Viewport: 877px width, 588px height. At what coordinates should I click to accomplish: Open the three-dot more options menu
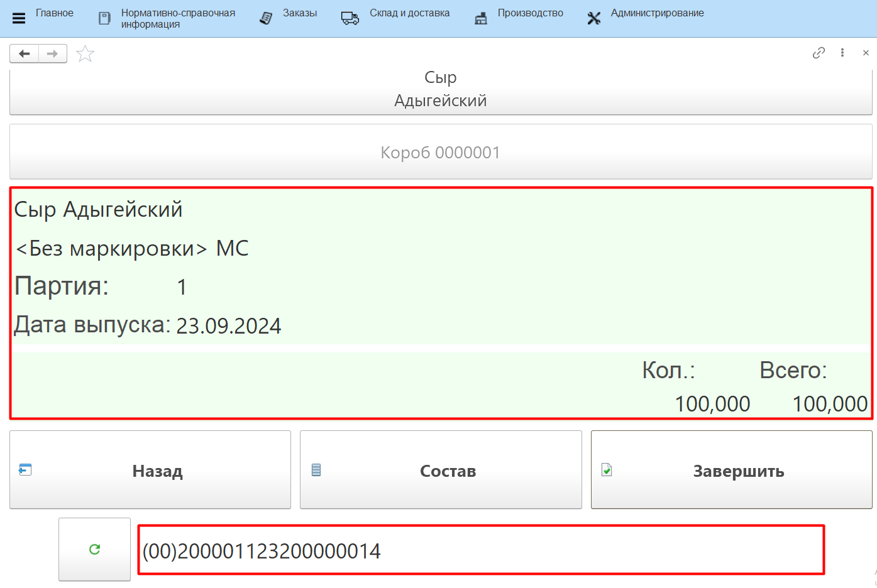pyautogui.click(x=842, y=53)
